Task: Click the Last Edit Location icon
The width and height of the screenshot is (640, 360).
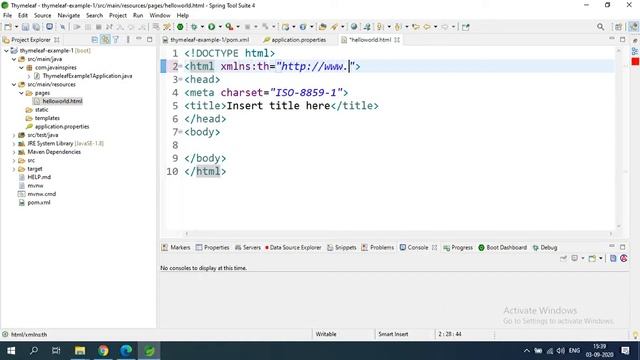Action: [x=416, y=27]
